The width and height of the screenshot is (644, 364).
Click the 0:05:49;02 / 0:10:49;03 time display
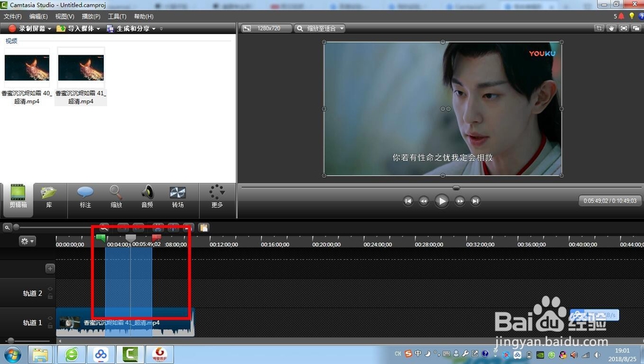[610, 201]
